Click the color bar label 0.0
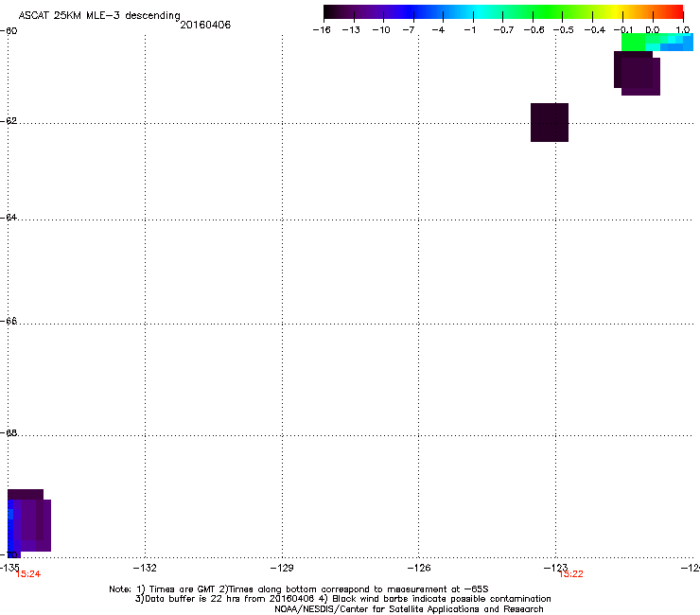 [x=653, y=30]
